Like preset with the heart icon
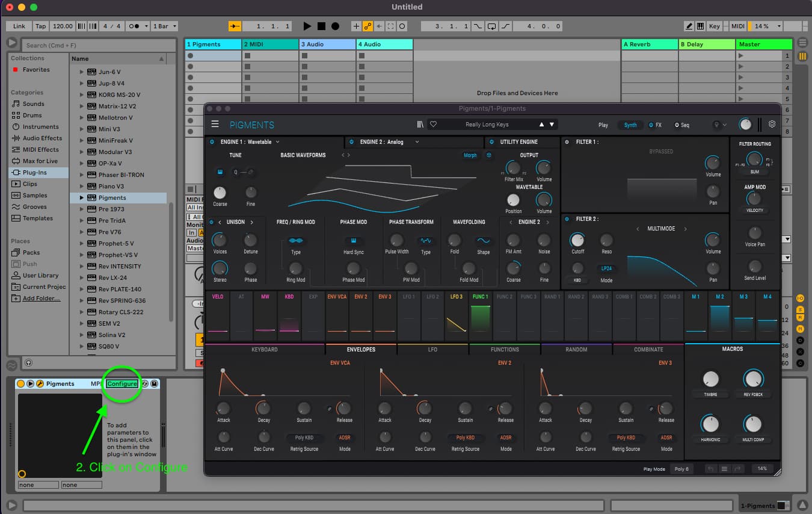812x514 pixels. [x=433, y=125]
